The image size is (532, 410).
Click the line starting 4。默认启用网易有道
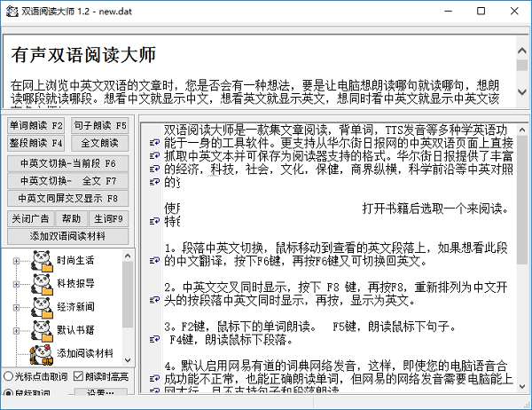335,366
